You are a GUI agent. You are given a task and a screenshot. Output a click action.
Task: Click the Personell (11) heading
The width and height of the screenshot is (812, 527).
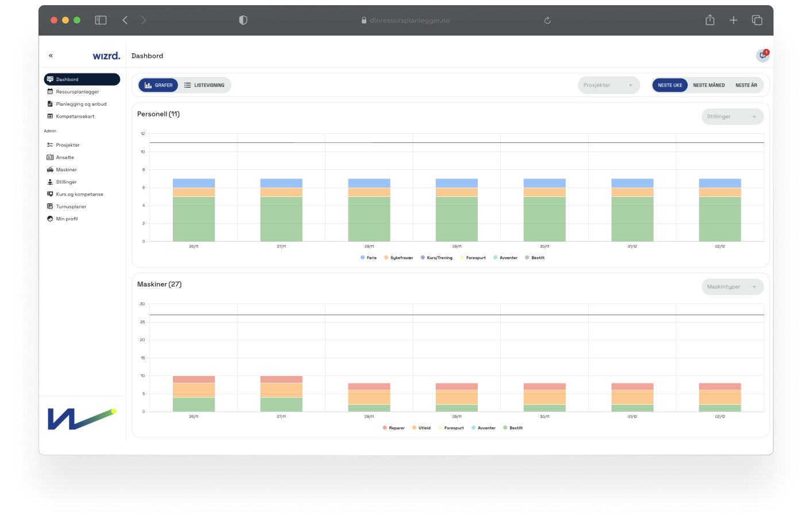158,114
